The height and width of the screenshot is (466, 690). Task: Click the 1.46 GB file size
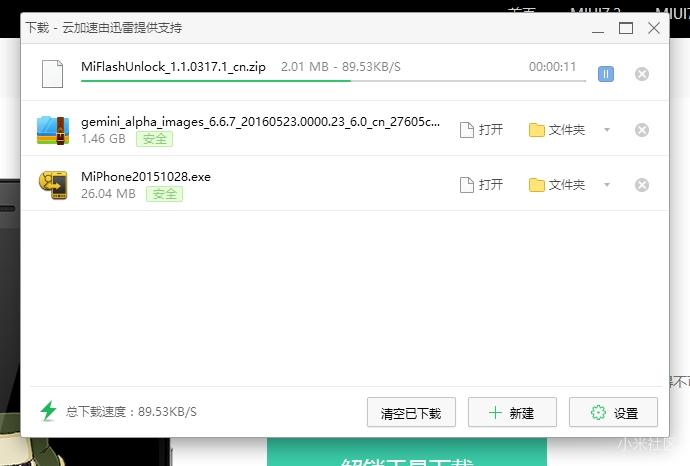103,139
